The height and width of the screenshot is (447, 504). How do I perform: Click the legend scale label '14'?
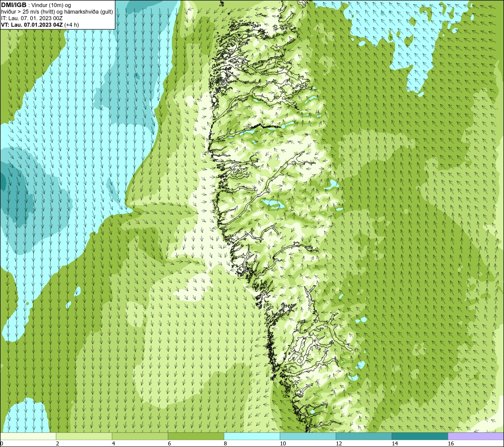pos(395,444)
